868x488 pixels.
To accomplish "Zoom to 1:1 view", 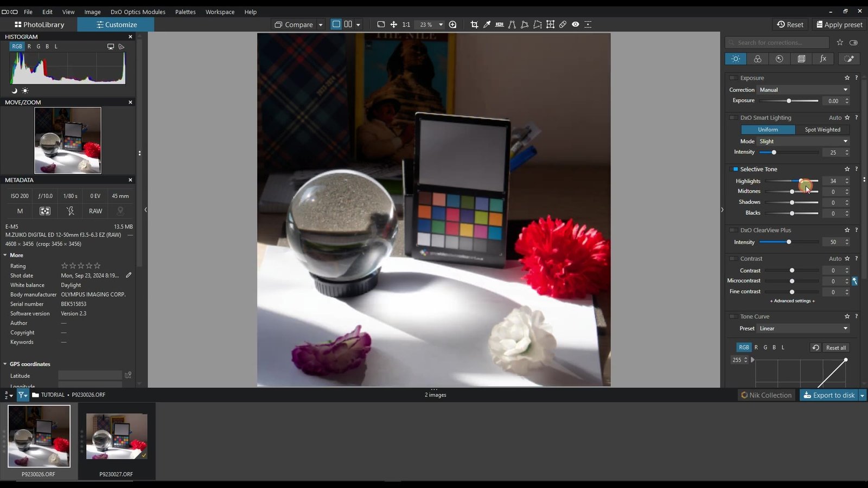I will point(406,24).
